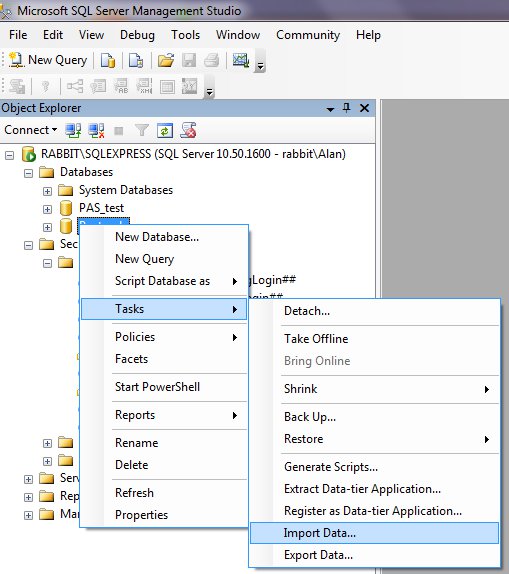Open the Help menu
Image resolution: width=509 pixels, height=574 pixels.
coord(368,35)
